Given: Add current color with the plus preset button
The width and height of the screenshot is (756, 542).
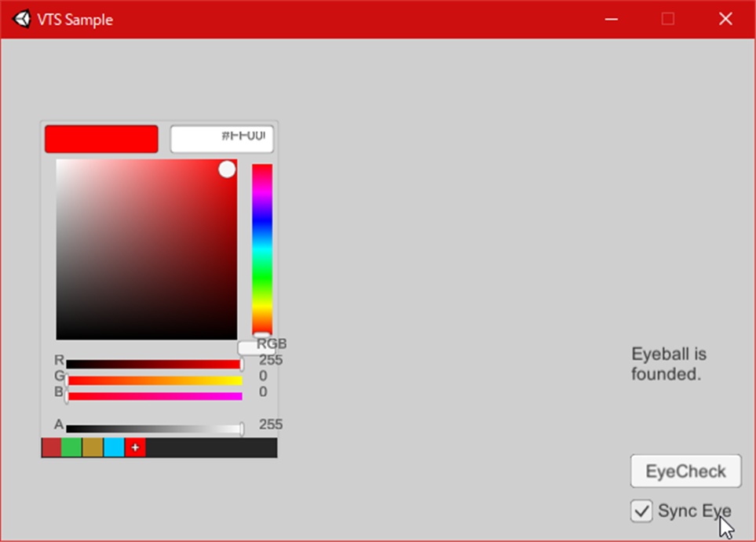Looking at the screenshot, I should (x=135, y=448).
